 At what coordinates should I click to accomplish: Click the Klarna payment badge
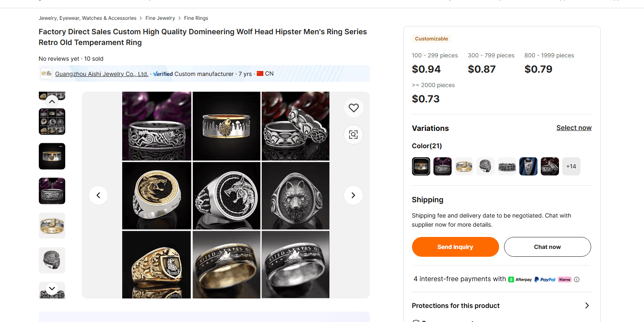(x=565, y=279)
